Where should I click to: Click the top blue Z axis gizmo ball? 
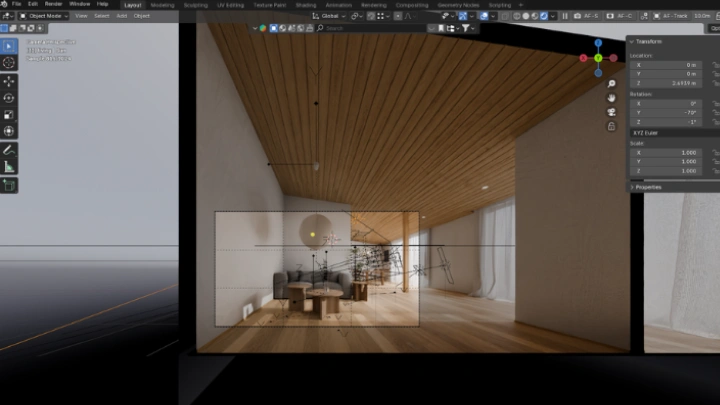(598, 43)
